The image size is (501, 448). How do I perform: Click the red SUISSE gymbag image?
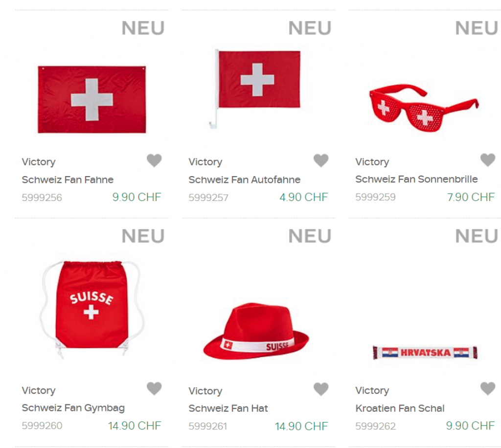pos(91,309)
